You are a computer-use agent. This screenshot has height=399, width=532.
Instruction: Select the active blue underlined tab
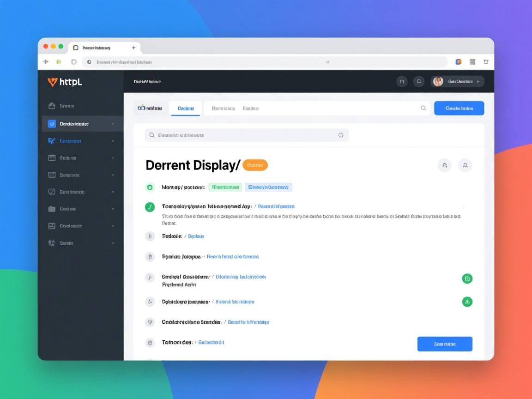186,109
